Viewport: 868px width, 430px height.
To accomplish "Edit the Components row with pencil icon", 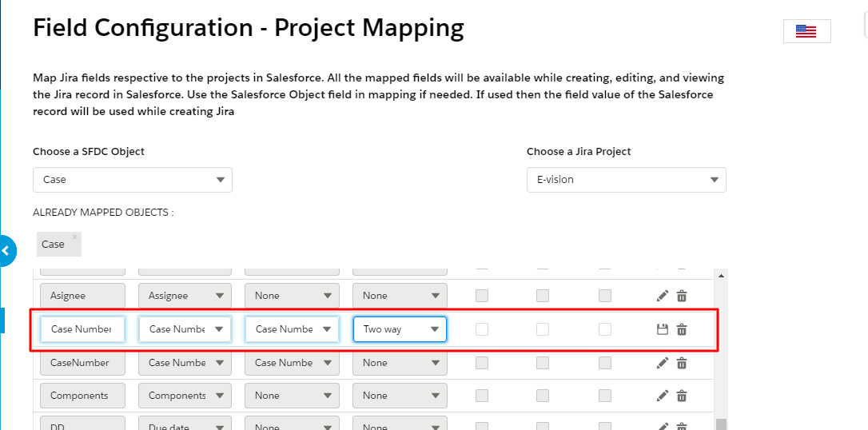I will pyautogui.click(x=662, y=396).
